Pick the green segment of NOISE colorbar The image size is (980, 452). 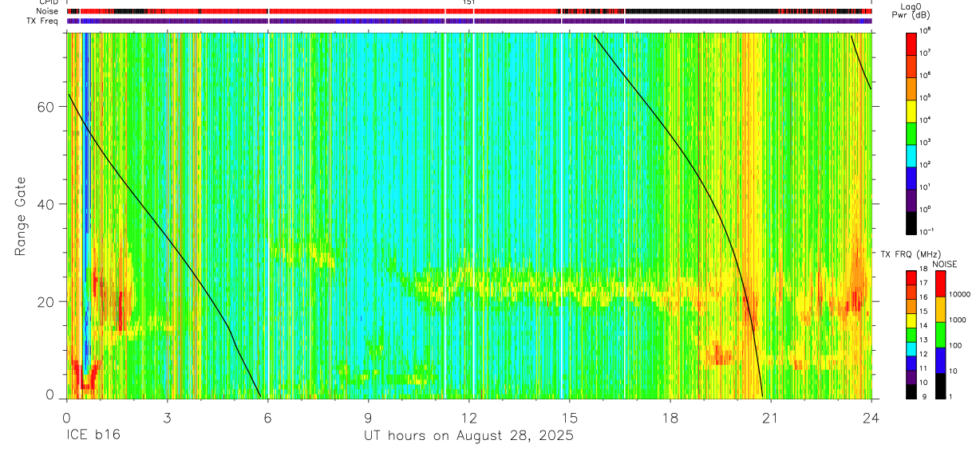(941, 335)
